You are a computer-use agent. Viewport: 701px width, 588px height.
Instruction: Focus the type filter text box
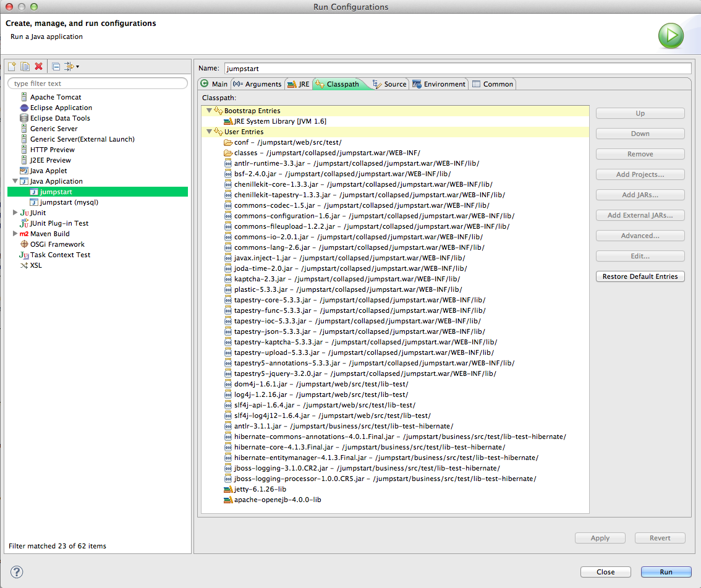click(98, 83)
